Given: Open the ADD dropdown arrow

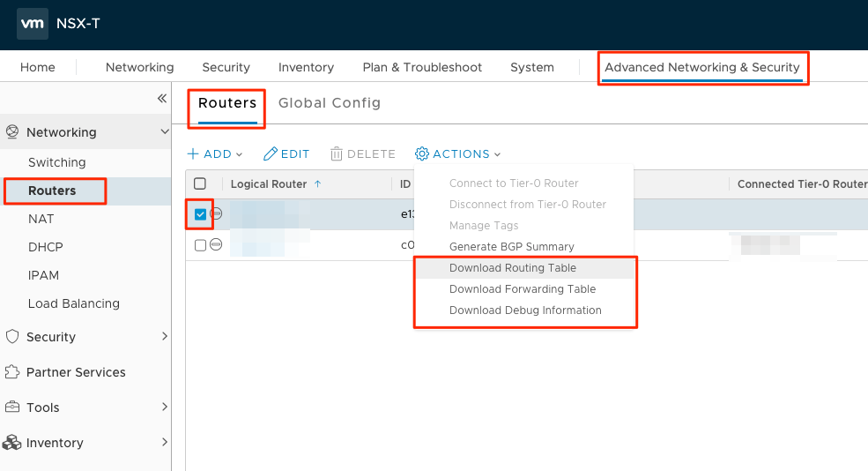Looking at the screenshot, I should tap(239, 154).
